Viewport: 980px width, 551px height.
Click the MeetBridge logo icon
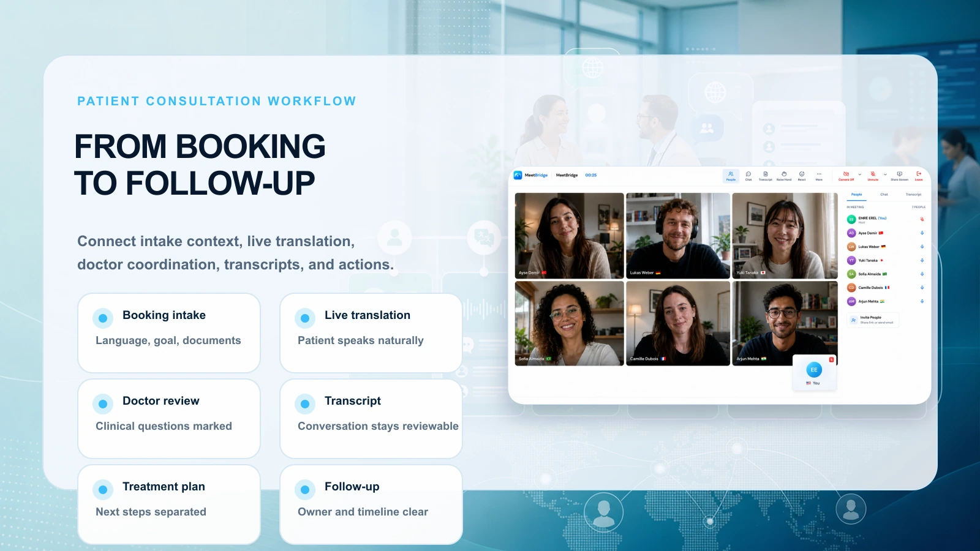(x=518, y=175)
